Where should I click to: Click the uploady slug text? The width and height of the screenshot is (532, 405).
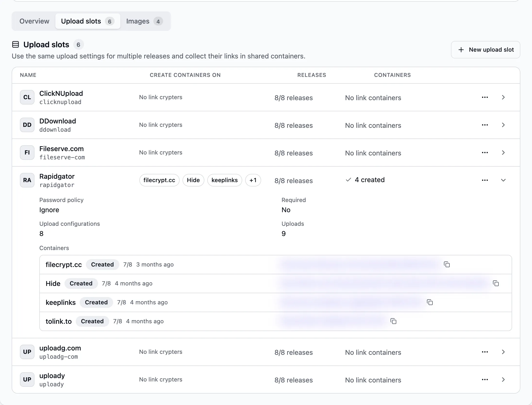click(x=51, y=384)
